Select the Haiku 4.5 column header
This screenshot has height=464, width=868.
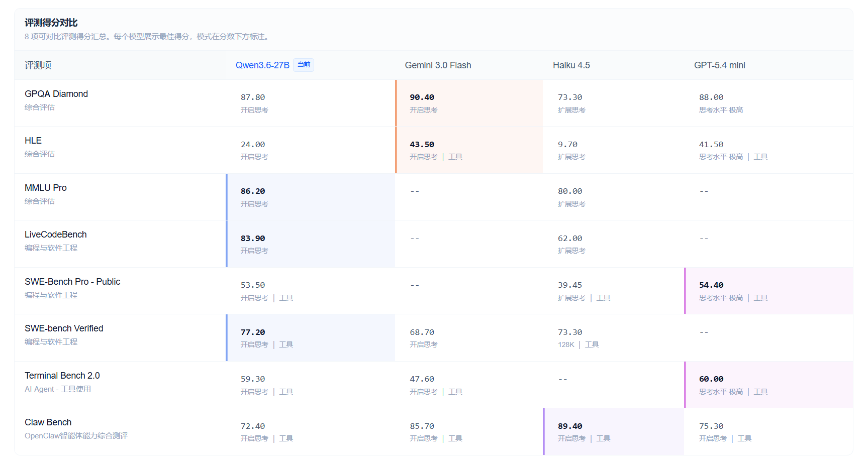[x=571, y=65]
